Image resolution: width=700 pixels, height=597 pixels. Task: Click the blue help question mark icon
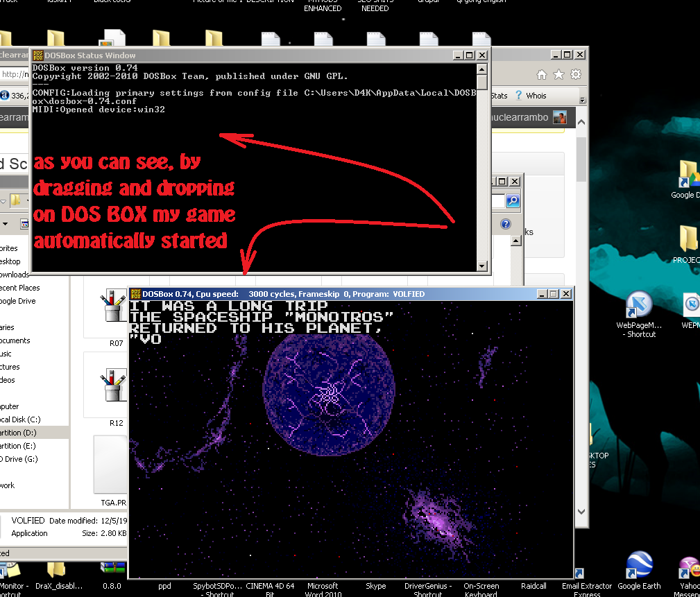(505, 224)
